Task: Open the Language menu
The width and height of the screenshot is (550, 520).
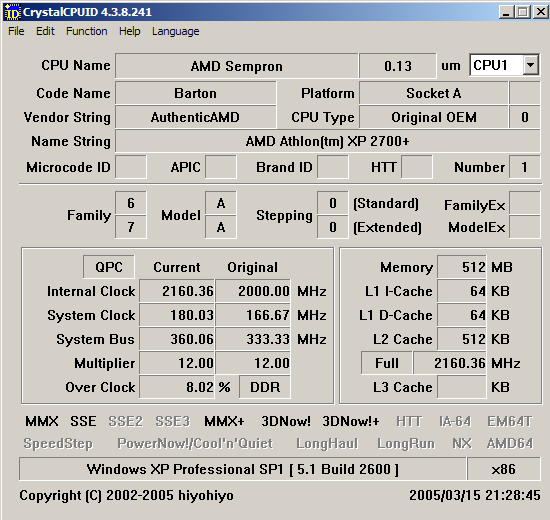Action: tap(175, 31)
